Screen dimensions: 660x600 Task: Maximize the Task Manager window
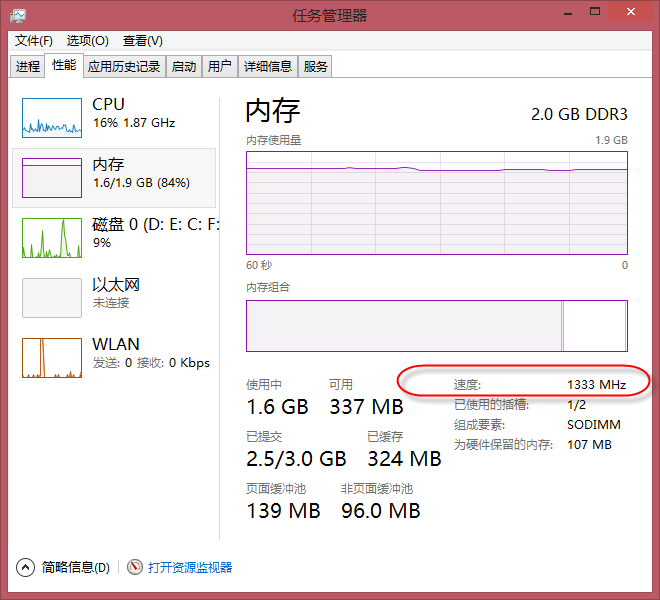point(595,12)
